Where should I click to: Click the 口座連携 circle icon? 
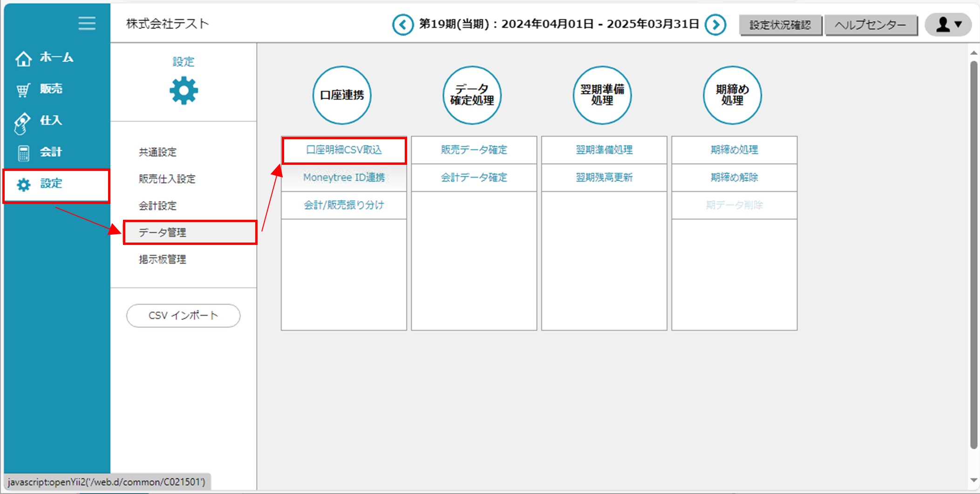(x=342, y=95)
